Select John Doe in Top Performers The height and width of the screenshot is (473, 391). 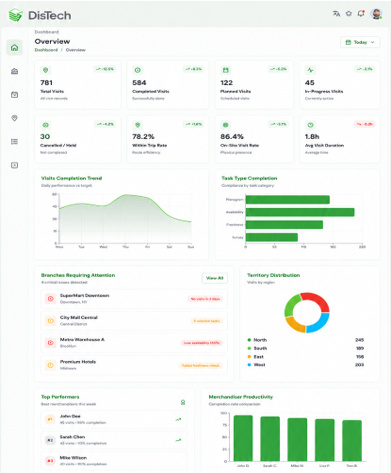pos(114,419)
